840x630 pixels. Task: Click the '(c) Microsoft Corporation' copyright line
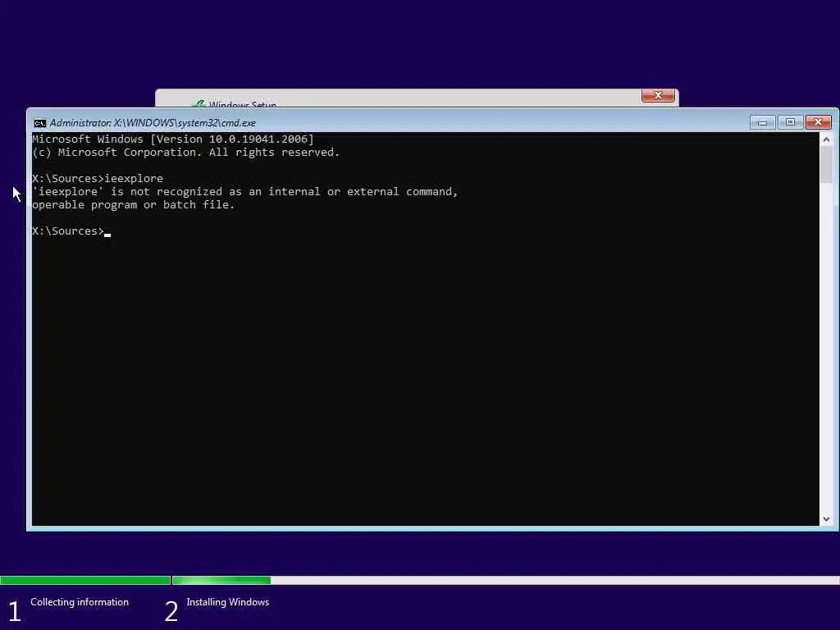[186, 152]
